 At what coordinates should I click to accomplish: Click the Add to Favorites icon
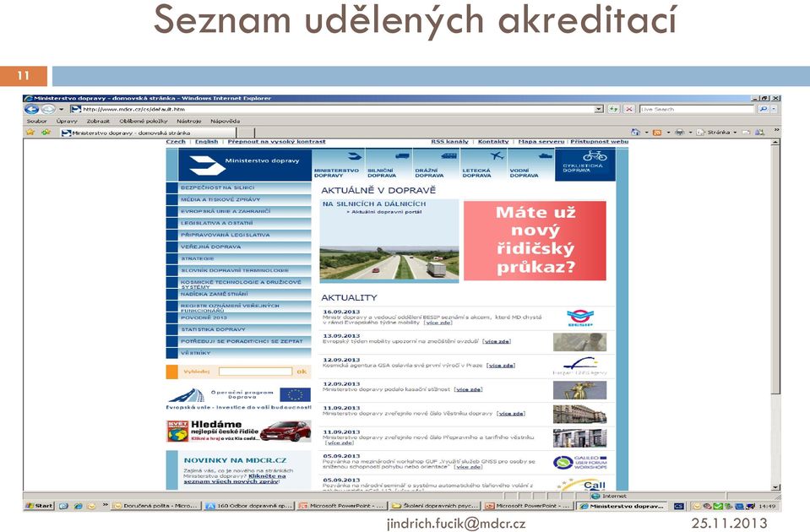[46, 133]
